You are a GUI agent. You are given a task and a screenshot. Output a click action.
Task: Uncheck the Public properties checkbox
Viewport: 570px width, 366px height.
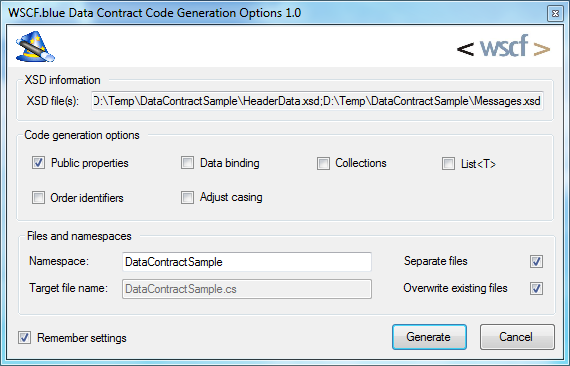[38, 162]
